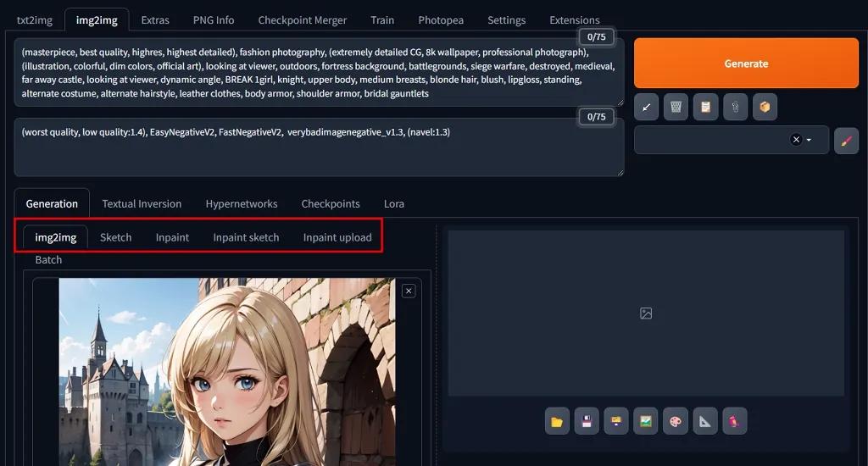Go to the Checkpoint Merger tab
Image resolution: width=868 pixels, height=466 pixels.
303,20
